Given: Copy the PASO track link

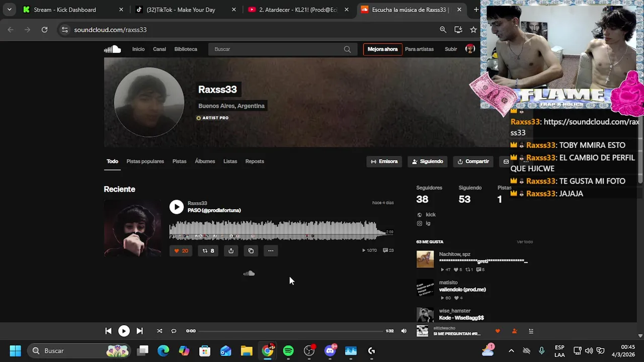Looking at the screenshot, I should click(x=251, y=250).
